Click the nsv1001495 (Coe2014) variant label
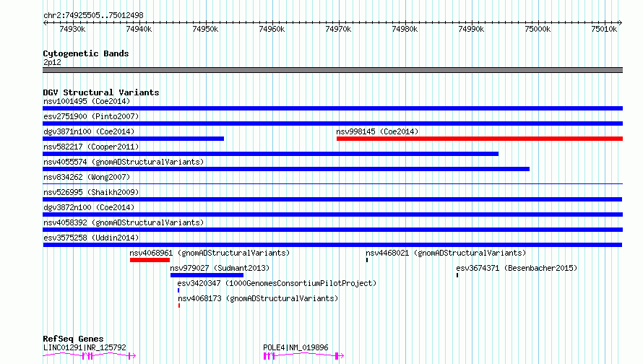Screen dimensions: 643x364 pyautogui.click(x=87, y=101)
